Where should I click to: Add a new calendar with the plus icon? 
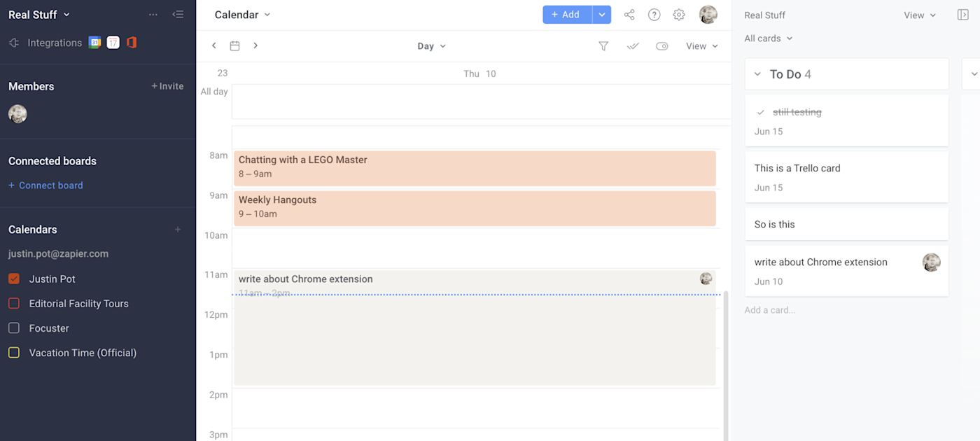tap(178, 230)
